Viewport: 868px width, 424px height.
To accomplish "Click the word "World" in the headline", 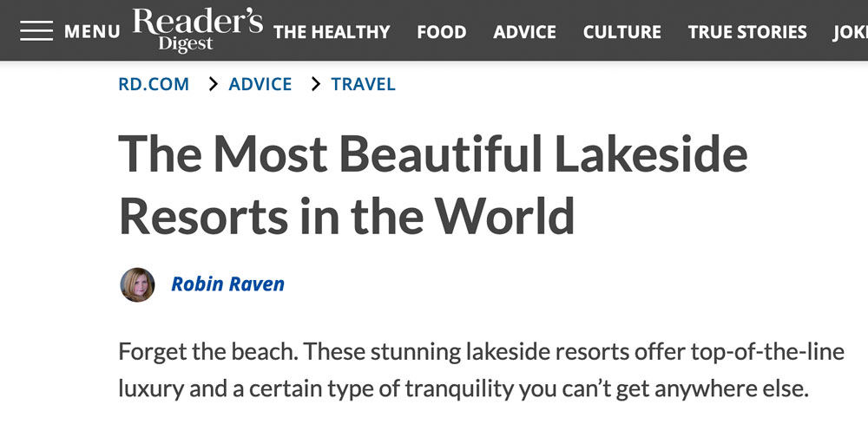I will point(504,215).
